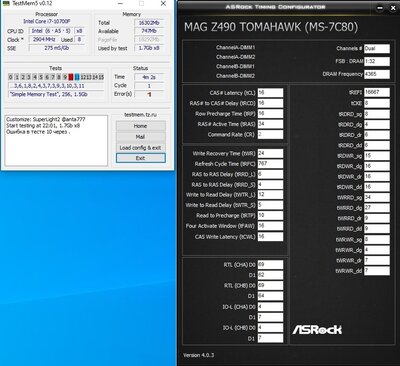The image size is (400, 366).
Task: Click inside the TestMem5 log text area
Action: [x=56, y=140]
